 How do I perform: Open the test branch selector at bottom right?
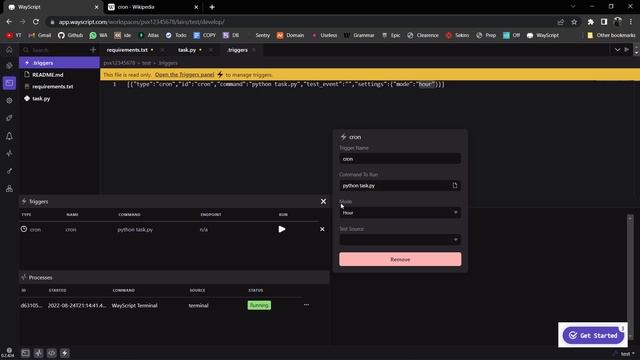(624, 353)
